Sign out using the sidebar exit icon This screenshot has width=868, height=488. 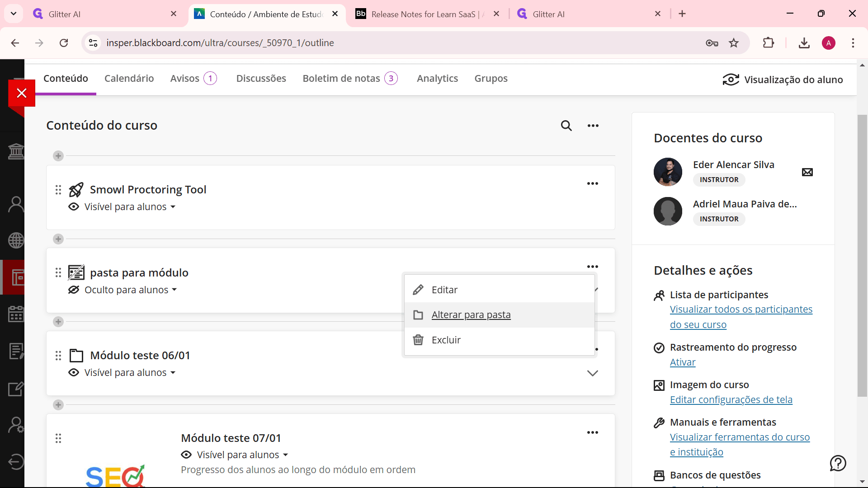pyautogui.click(x=16, y=462)
